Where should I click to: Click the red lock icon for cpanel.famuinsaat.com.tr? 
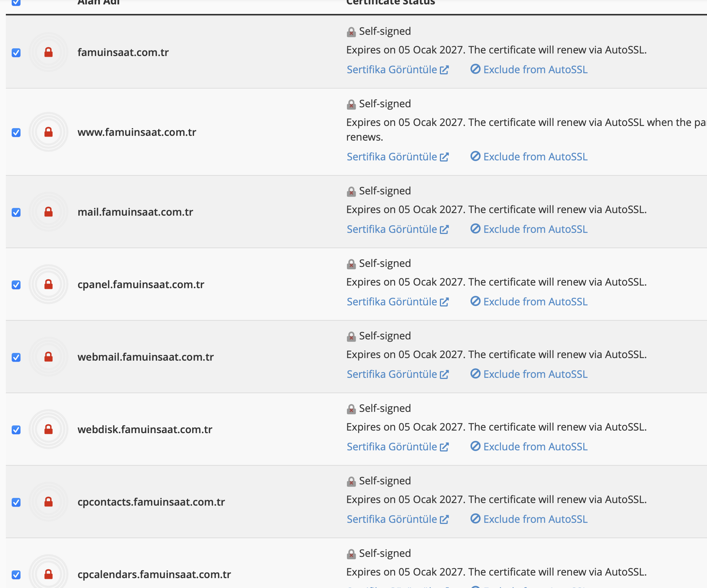coord(48,284)
